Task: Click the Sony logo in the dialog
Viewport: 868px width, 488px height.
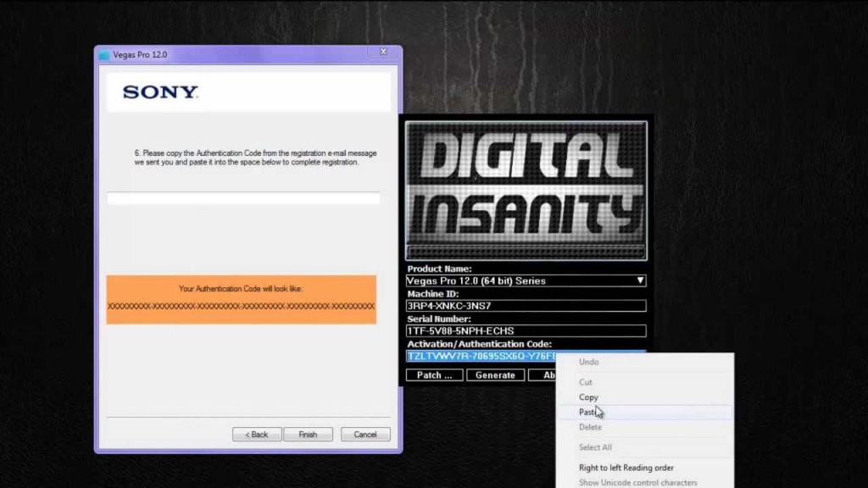Action: coord(160,91)
